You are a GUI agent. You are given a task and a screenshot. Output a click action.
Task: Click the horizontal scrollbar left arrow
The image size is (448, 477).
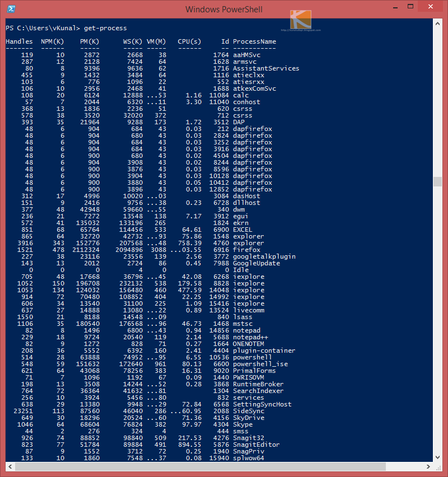point(10,466)
